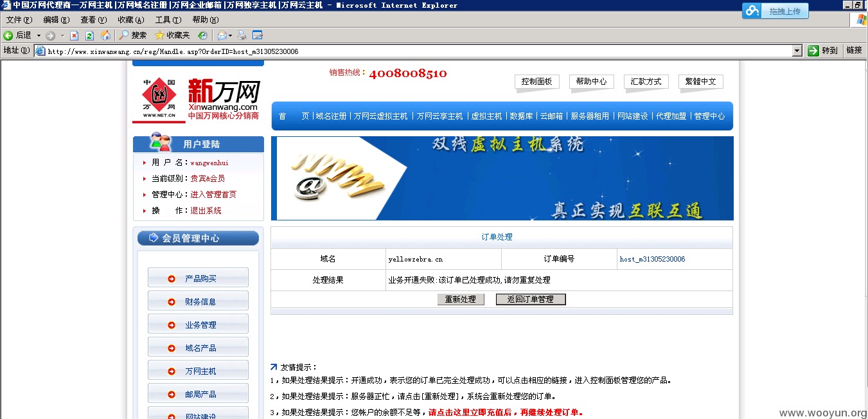Click the 退出系统 logout link
Screen dimensions: 868x419
(x=206, y=211)
